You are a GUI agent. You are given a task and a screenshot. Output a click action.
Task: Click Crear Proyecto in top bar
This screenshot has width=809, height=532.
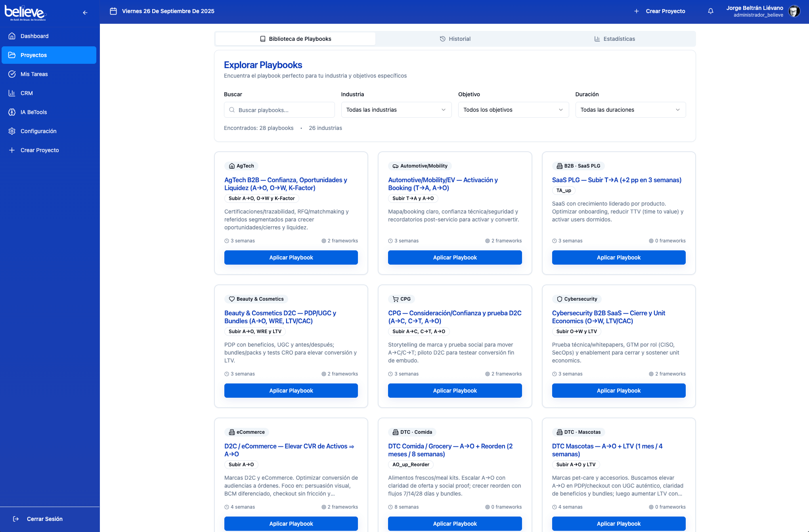660,11
